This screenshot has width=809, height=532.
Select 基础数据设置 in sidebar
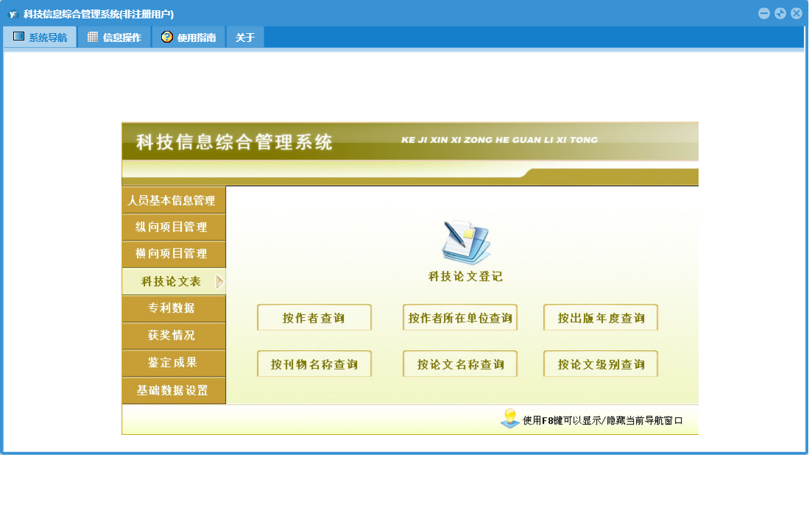pyautogui.click(x=174, y=391)
